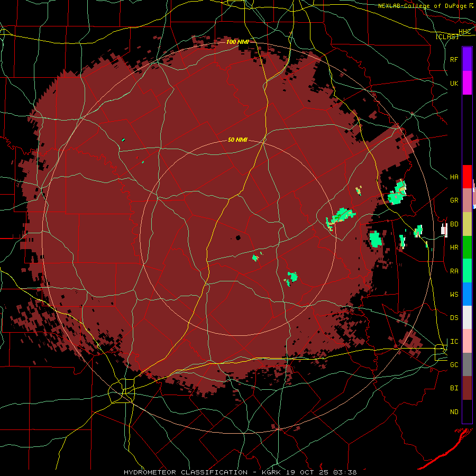Click the HR heavy rain green swatch
Screen dimensions: 476x476
pos(467,247)
